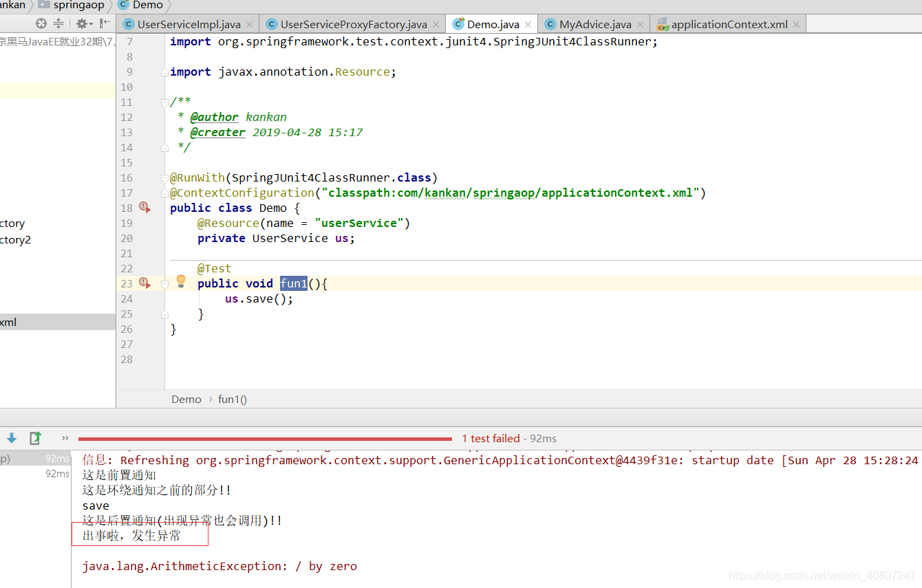This screenshot has width=922, height=588.
Task: Click the SpringJUnit4ClassRunner import on line 7
Action: pos(414,41)
